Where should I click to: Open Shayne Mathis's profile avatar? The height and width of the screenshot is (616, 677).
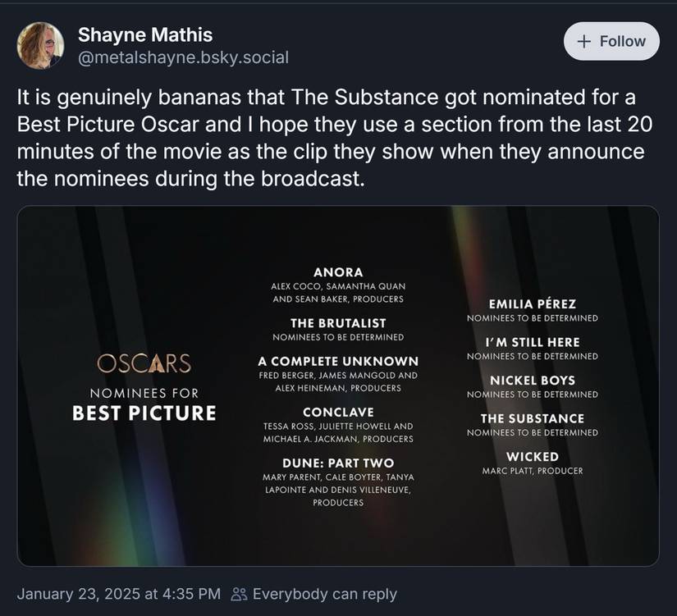tap(40, 45)
